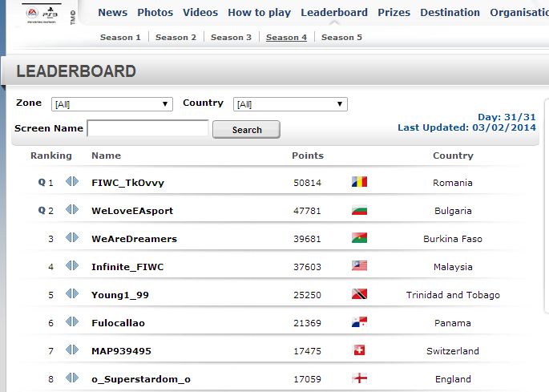Click the Screen Name input field
Image resolution: width=549 pixels, height=392 pixels.
point(147,128)
